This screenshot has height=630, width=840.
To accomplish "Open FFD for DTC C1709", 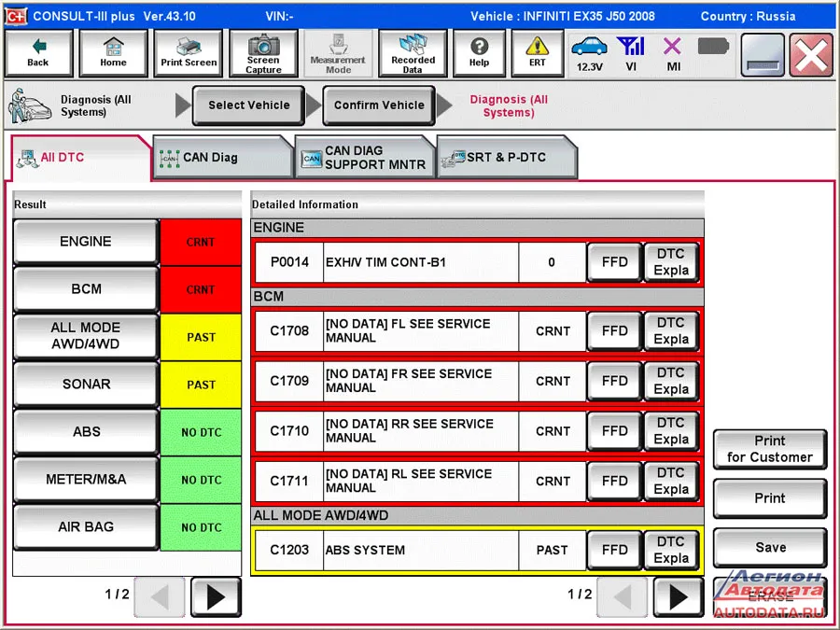I will (614, 382).
